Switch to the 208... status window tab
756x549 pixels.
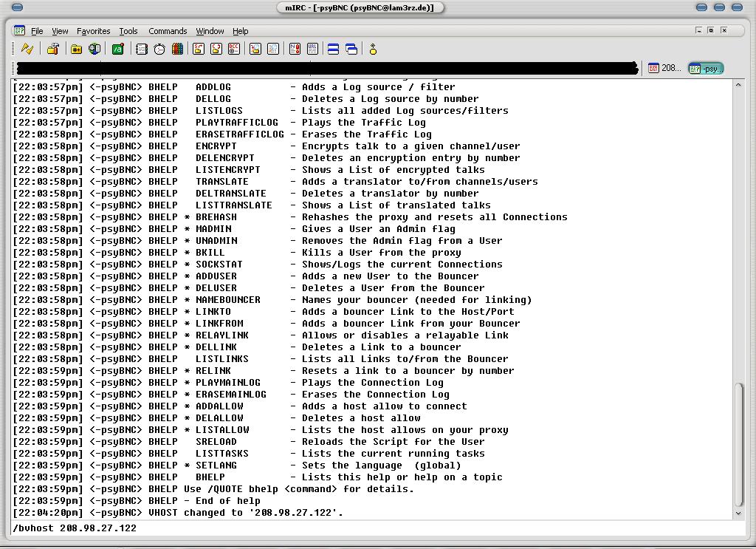tap(665, 68)
